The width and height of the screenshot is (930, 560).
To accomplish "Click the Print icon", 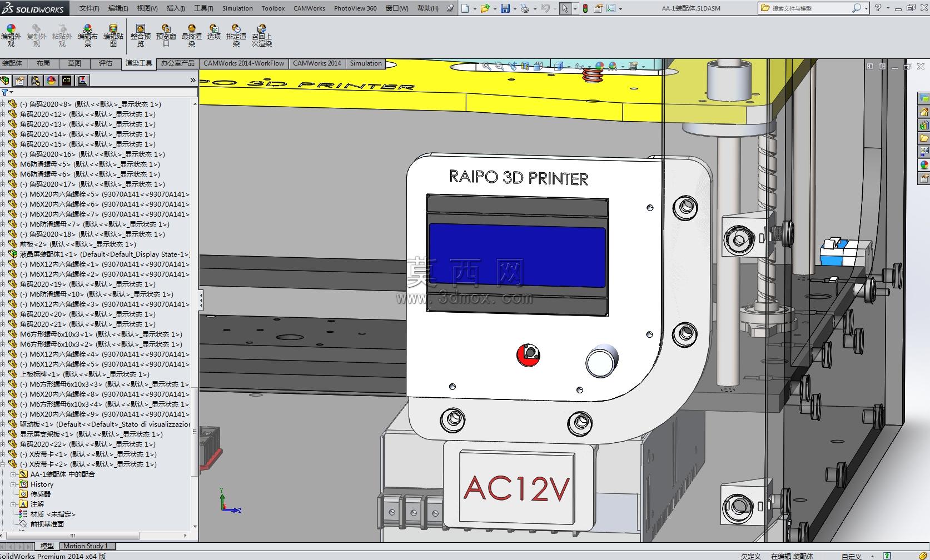I will (x=525, y=8).
